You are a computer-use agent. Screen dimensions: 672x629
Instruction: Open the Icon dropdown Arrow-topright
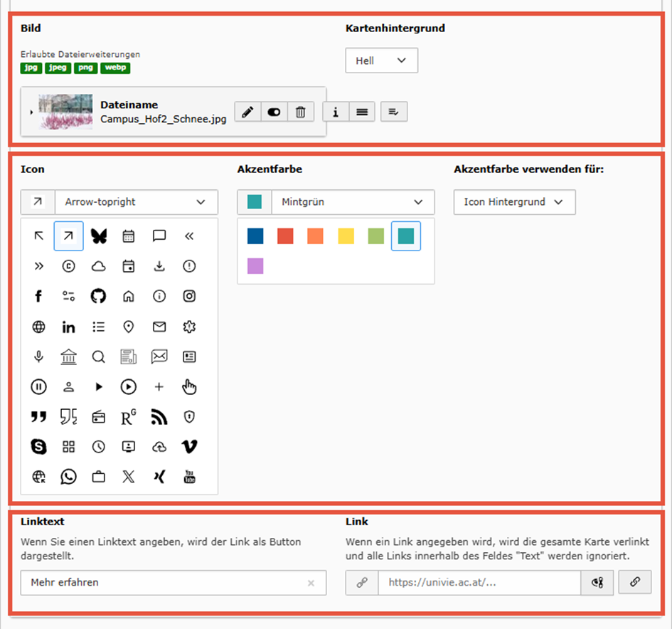point(137,202)
